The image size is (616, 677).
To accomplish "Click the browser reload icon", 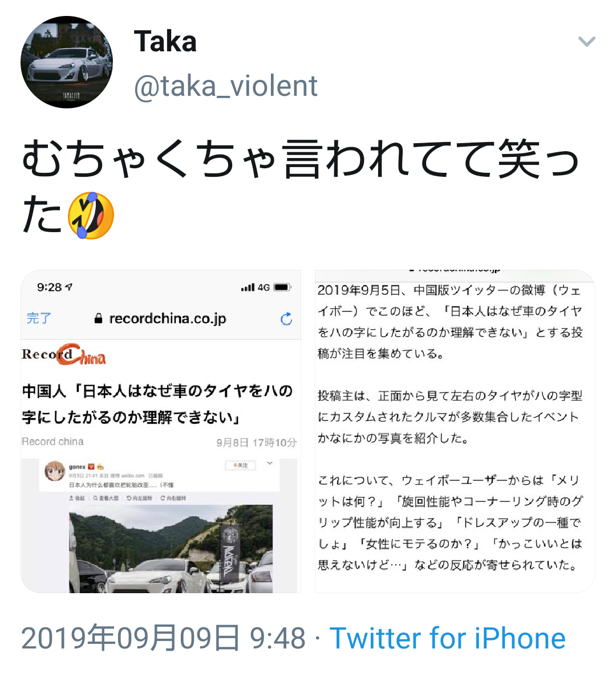I will (x=286, y=319).
